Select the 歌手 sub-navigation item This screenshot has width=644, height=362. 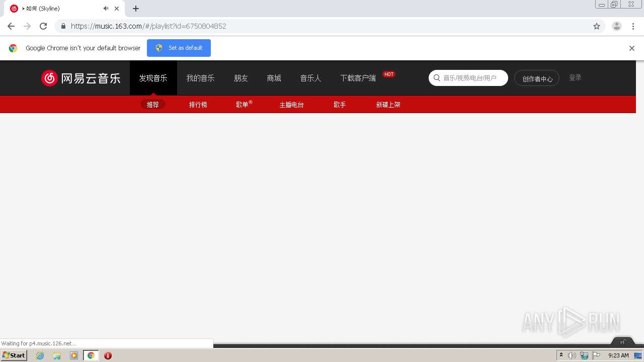click(x=340, y=105)
